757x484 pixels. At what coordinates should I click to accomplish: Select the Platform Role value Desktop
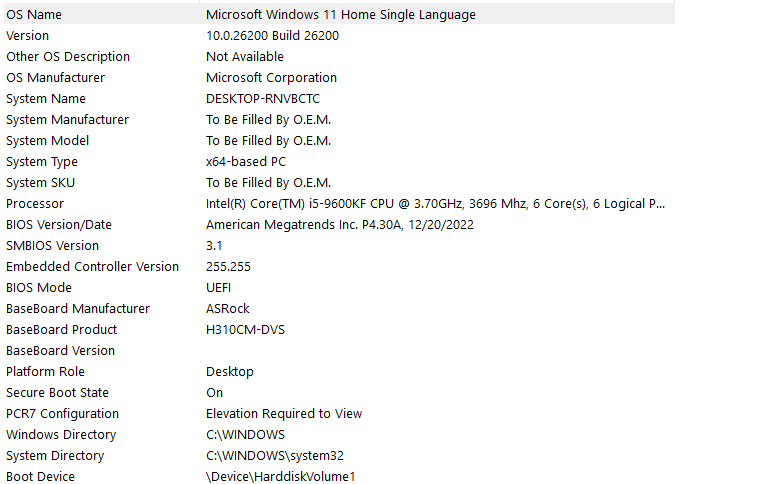(230, 372)
